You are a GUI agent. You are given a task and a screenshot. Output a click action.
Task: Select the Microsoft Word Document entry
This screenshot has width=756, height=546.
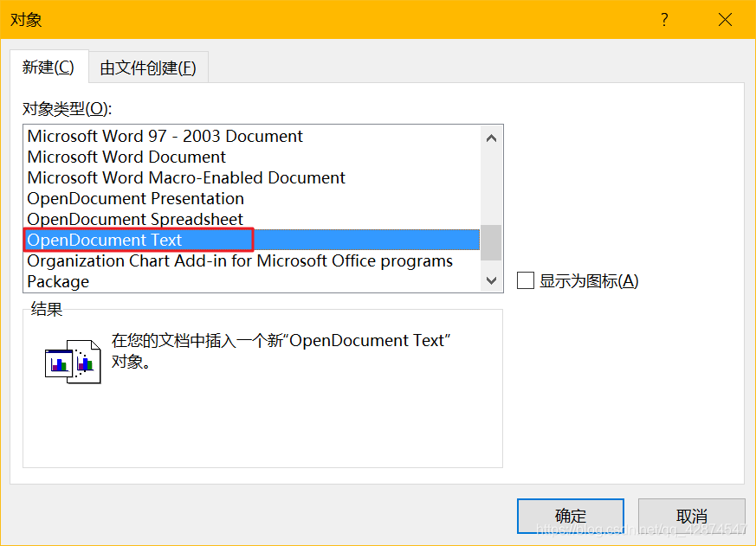252,157
